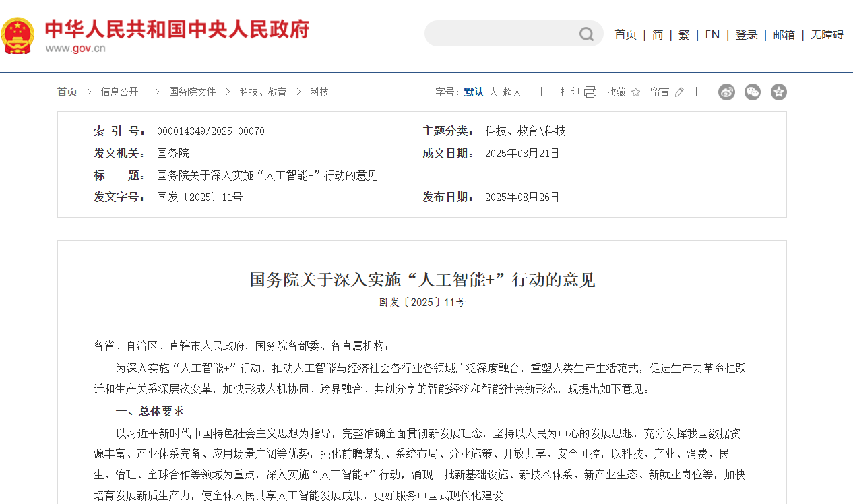Click the printer icon
The image size is (853, 504).
[590, 92]
